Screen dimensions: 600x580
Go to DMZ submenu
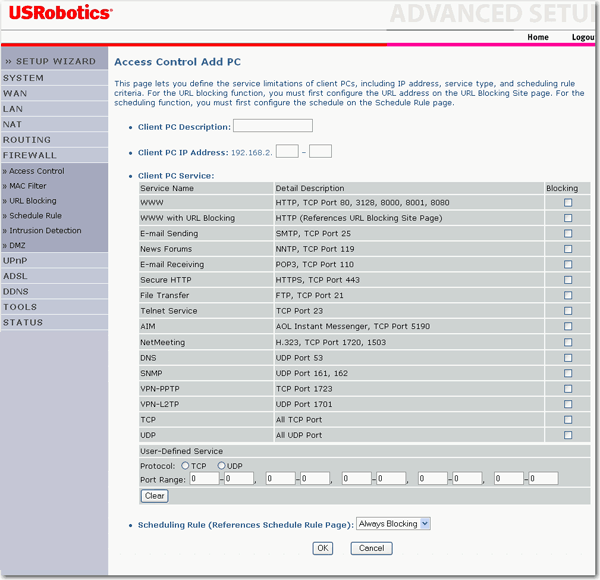(14, 246)
